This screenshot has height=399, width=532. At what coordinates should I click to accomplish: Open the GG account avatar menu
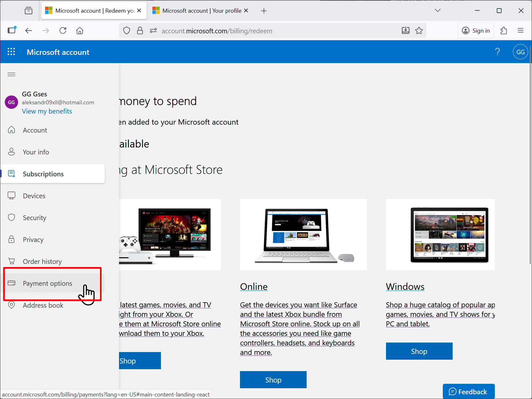pyautogui.click(x=521, y=52)
